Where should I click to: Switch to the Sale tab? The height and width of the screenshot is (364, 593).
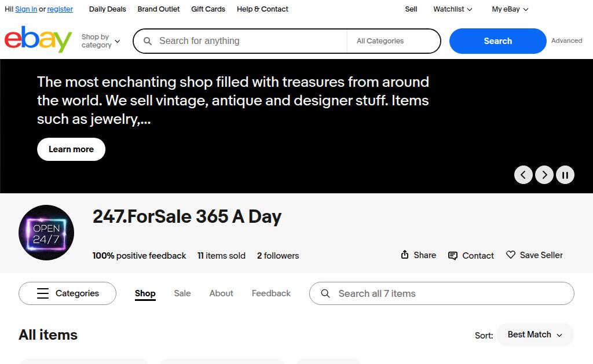click(182, 293)
